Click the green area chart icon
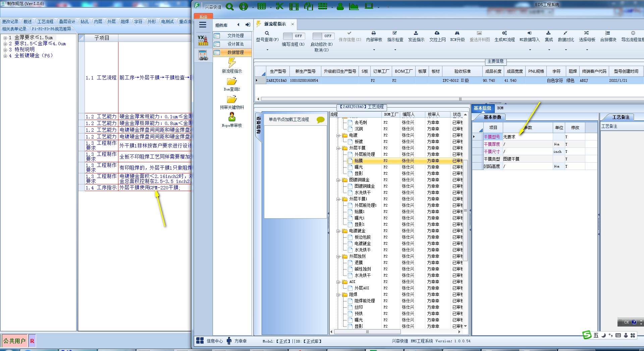Viewport: 644px width, 351px height. 354,6
